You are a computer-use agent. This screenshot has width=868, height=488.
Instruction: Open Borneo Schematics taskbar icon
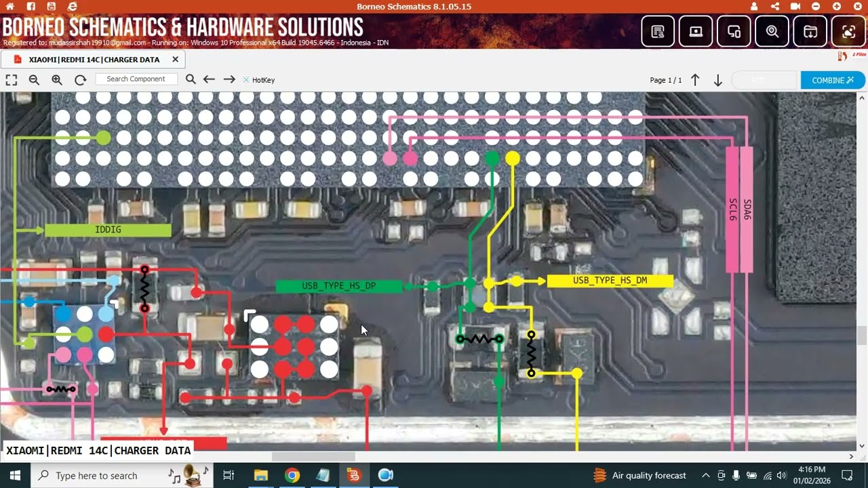pyautogui.click(x=354, y=475)
